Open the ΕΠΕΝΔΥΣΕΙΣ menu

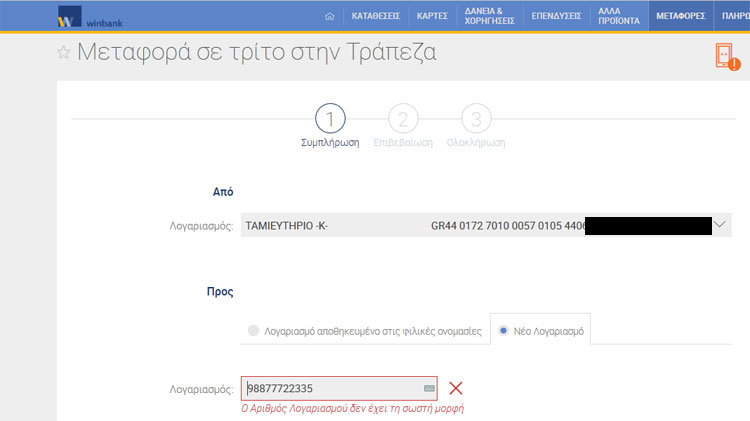[x=556, y=16]
